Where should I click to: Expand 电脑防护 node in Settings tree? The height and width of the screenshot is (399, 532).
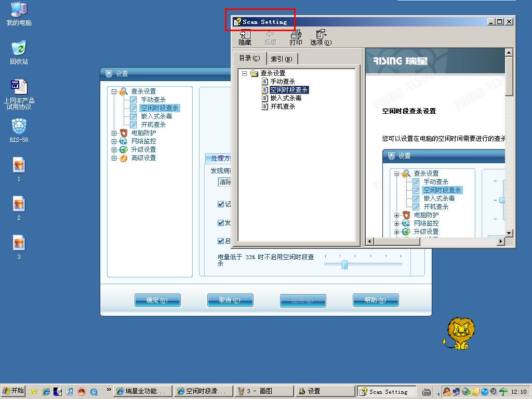click(114, 133)
